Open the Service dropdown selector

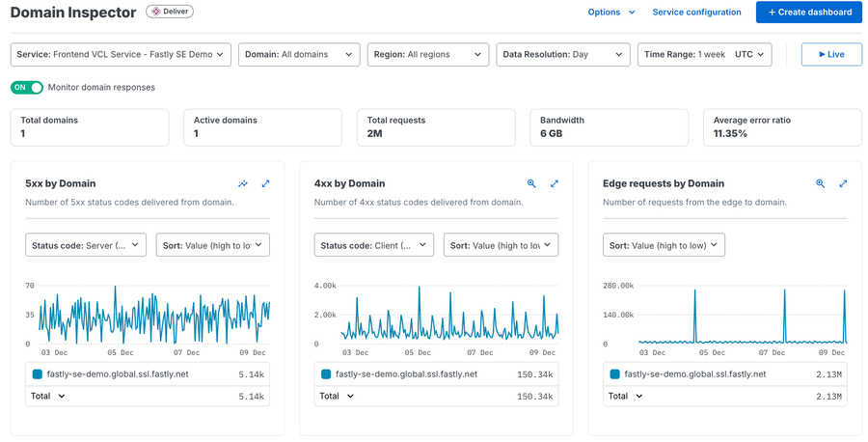coord(121,54)
